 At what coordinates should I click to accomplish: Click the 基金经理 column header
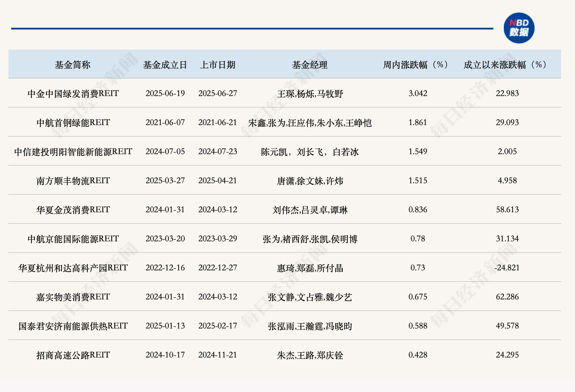tap(310, 65)
